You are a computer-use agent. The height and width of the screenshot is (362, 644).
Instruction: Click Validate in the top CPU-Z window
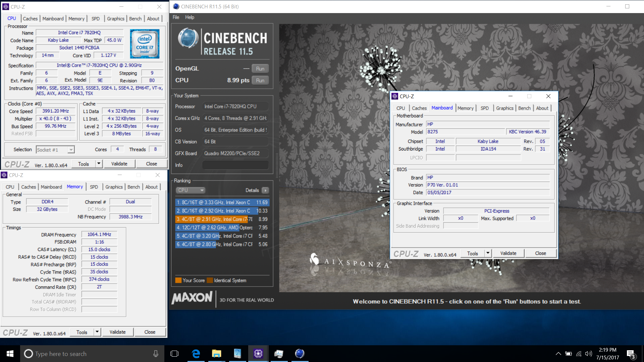(x=119, y=164)
